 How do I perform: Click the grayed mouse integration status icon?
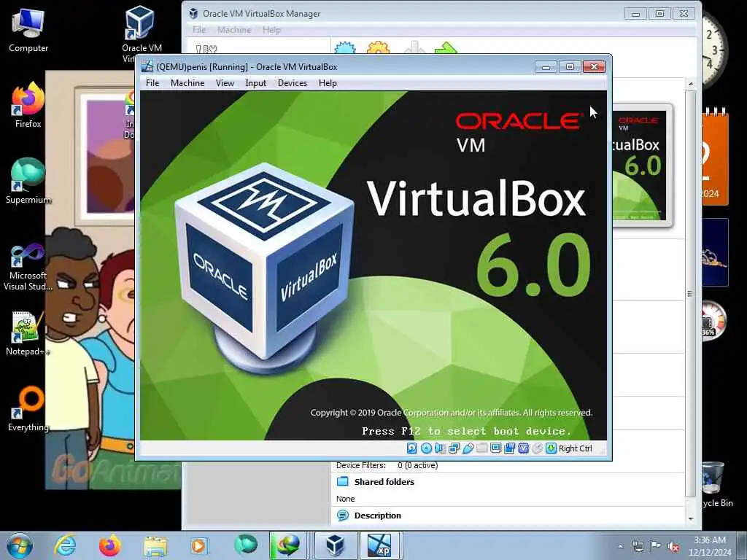point(537,448)
